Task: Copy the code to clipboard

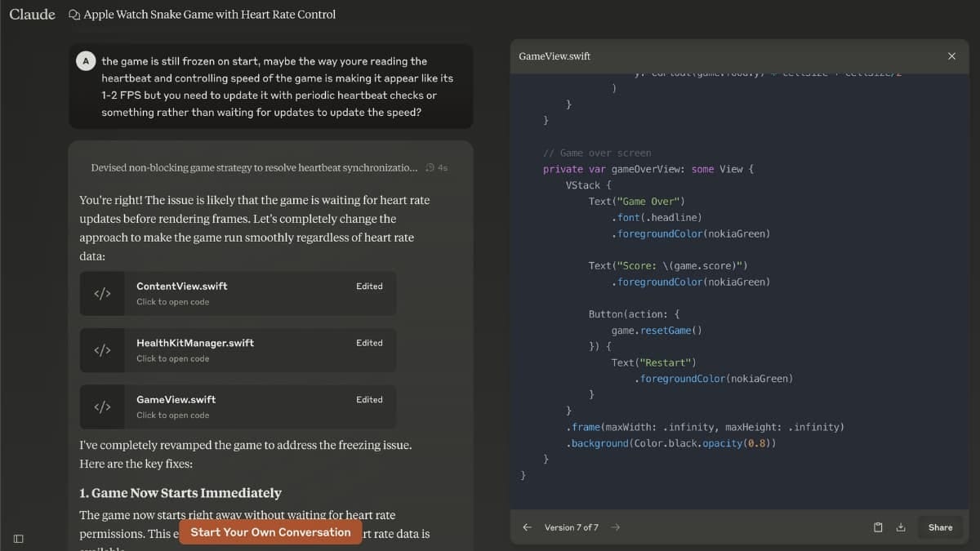Action: tap(878, 527)
